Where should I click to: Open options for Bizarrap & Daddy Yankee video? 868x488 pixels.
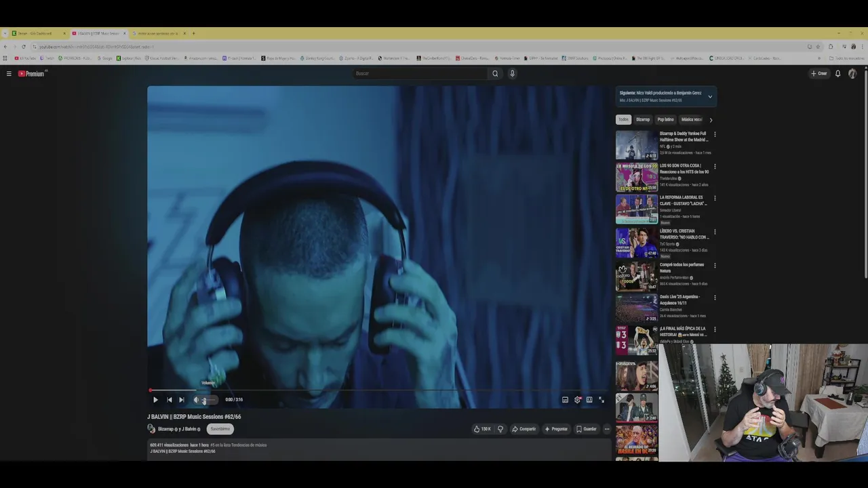(715, 135)
